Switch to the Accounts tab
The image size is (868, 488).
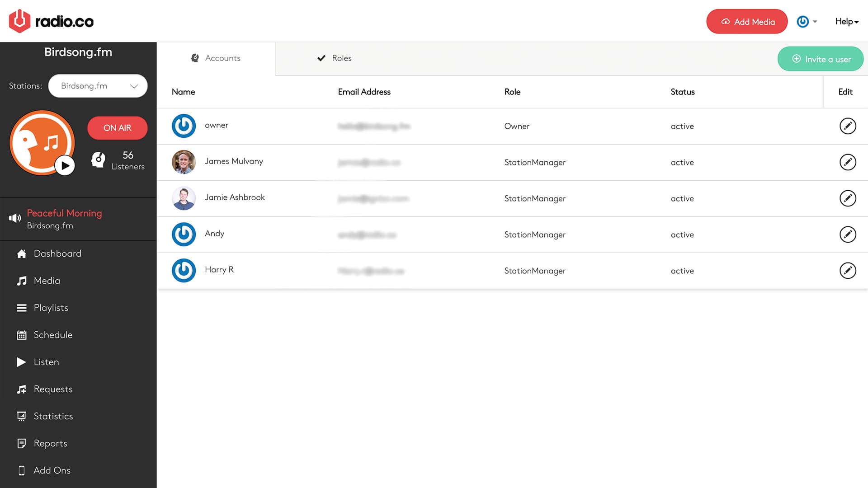(x=216, y=58)
